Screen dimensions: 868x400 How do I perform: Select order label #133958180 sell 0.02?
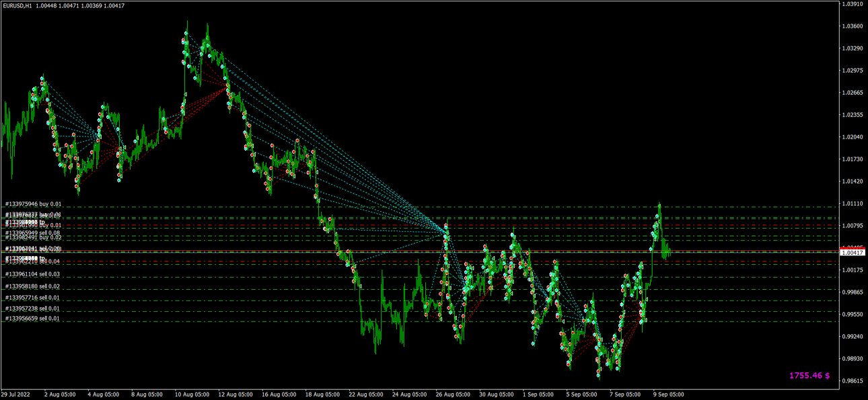click(34, 286)
